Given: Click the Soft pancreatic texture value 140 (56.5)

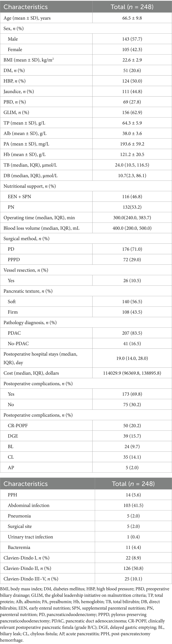Looking at the screenshot, I should [x=132, y=301].
